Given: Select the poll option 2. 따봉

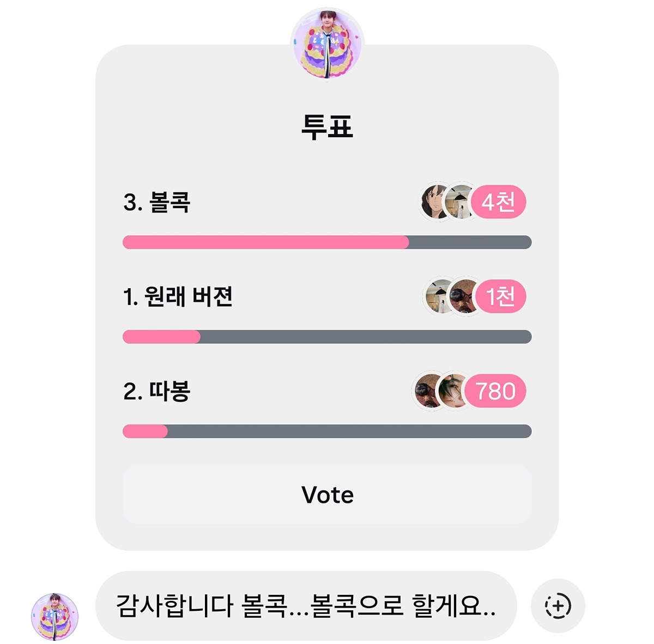Looking at the screenshot, I should (x=157, y=391).
